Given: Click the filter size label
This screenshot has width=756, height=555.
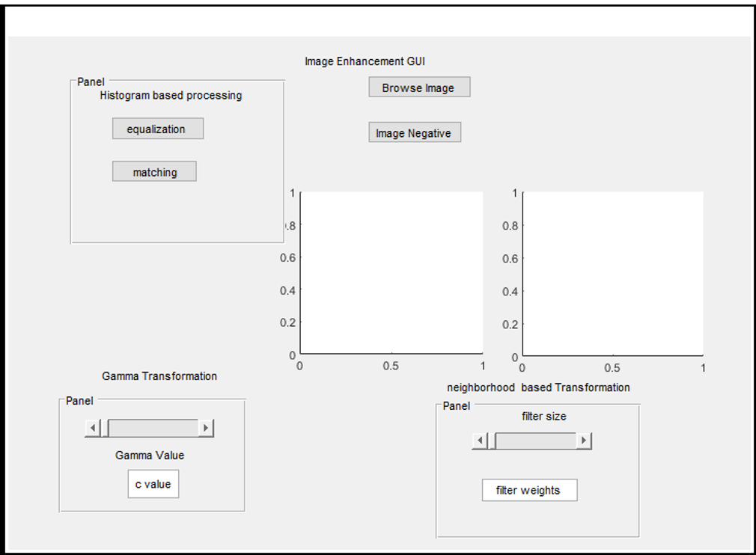Looking at the screenshot, I should coord(543,417).
